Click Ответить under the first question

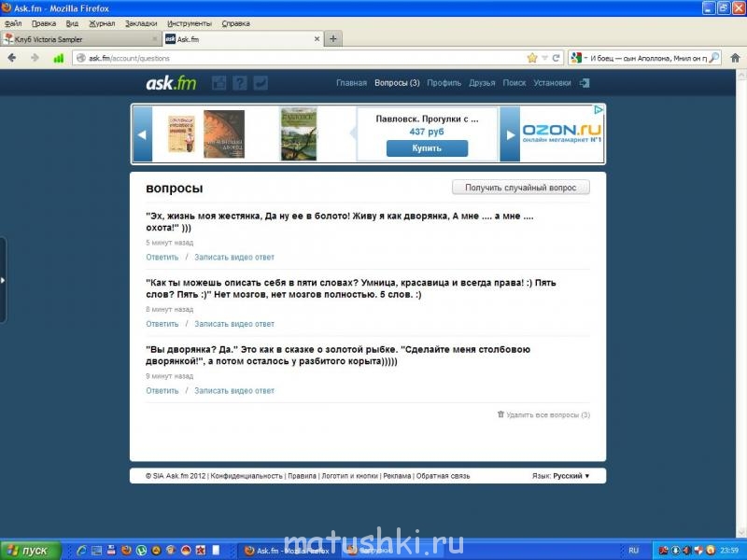point(162,257)
